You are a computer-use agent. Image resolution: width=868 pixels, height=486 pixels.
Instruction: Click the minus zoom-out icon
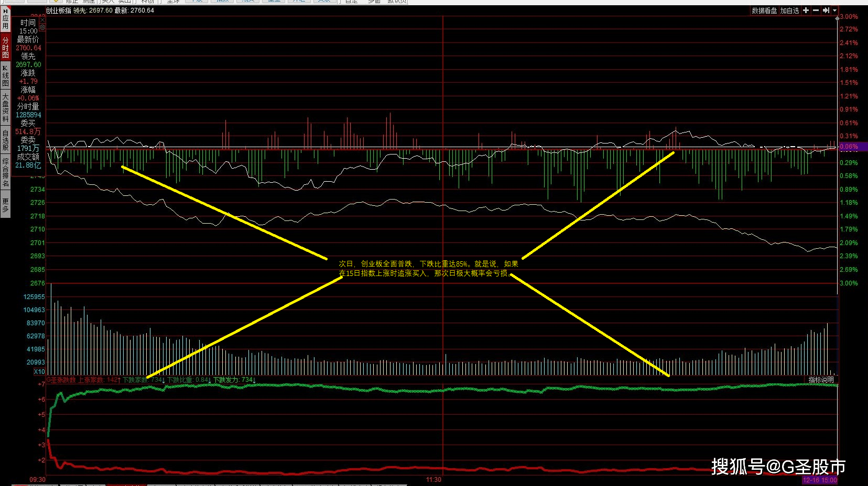[816, 10]
